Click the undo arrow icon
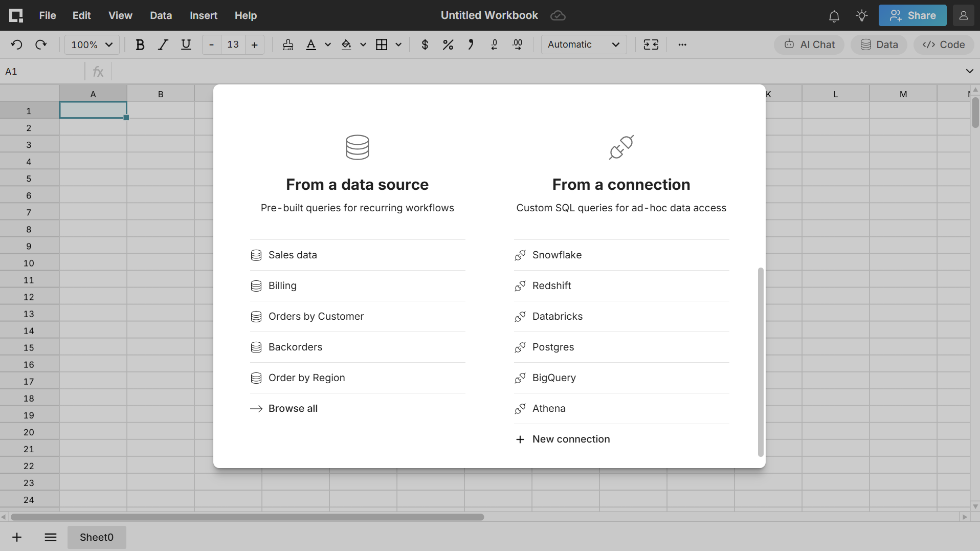Screen dimensions: 980x551 [16, 45]
